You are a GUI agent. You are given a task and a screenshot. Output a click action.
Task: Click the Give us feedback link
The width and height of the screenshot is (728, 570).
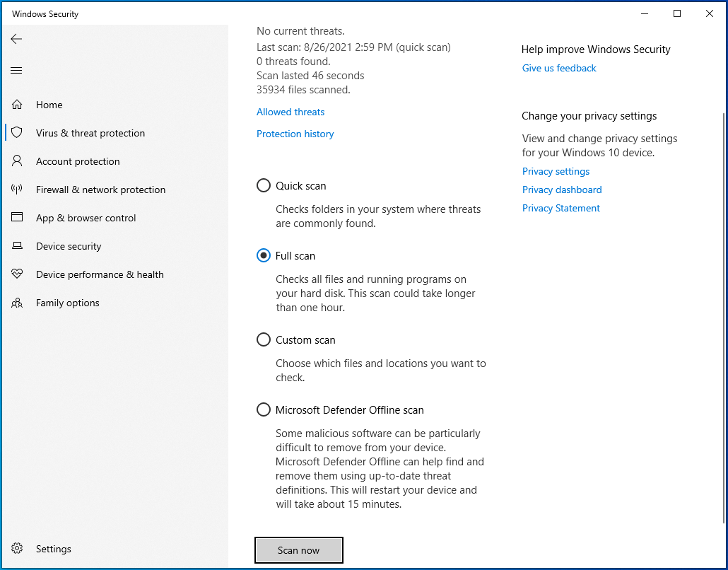558,68
